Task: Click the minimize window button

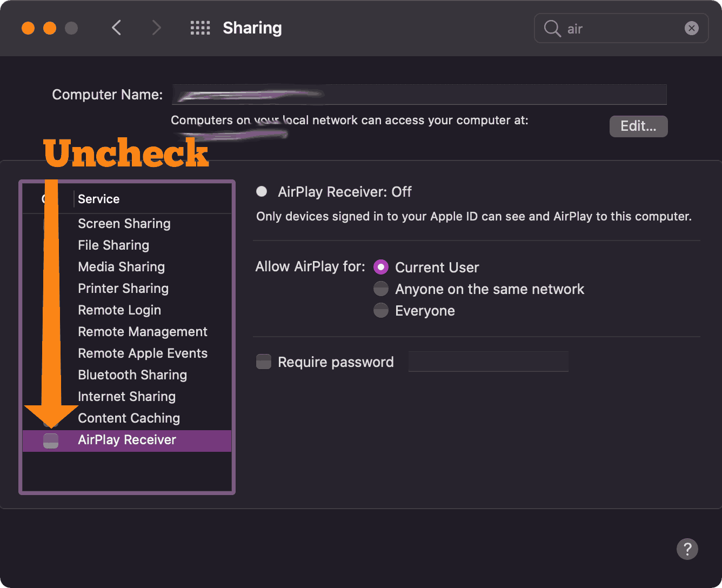Action: [50, 28]
